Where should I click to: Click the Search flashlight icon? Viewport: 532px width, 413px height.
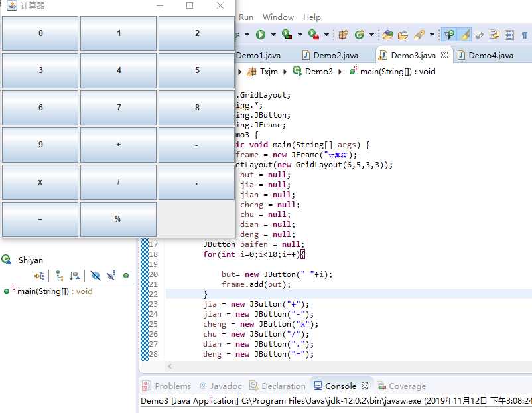click(419, 35)
